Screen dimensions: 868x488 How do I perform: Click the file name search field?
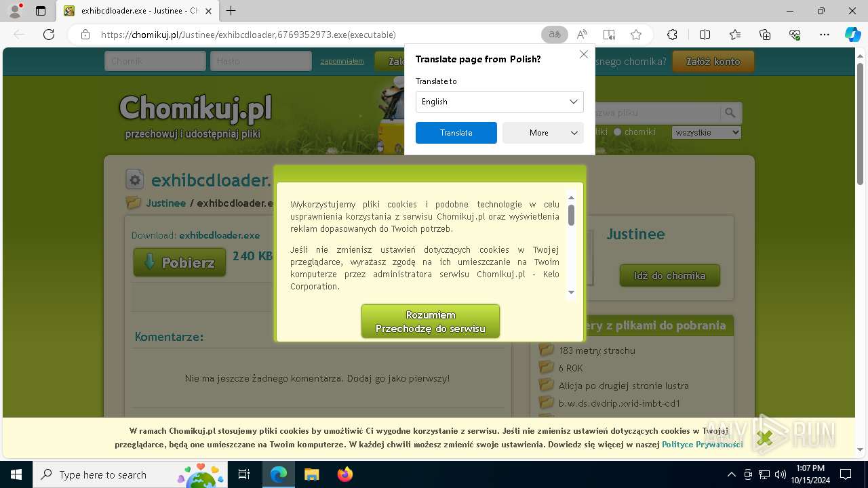coord(656,113)
